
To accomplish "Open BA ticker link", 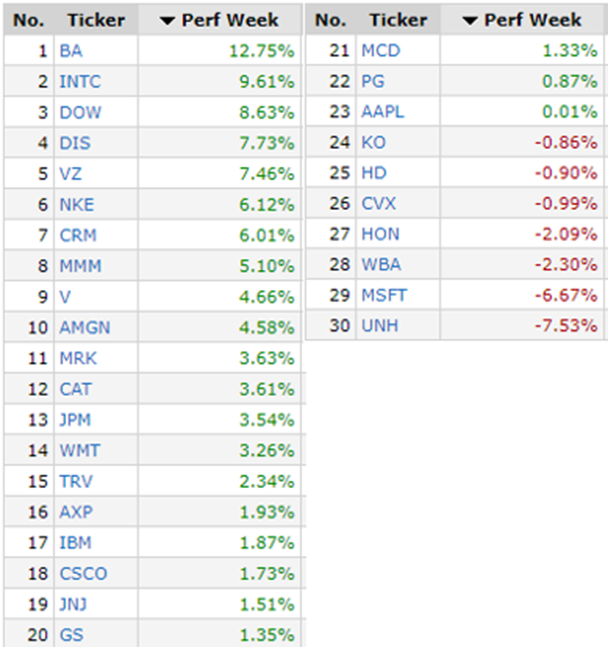I will [70, 51].
